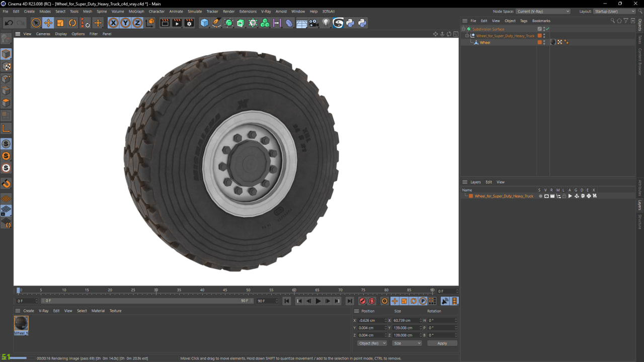Select the Wheel object in tree
This screenshot has height=362, width=644.
(x=485, y=42)
